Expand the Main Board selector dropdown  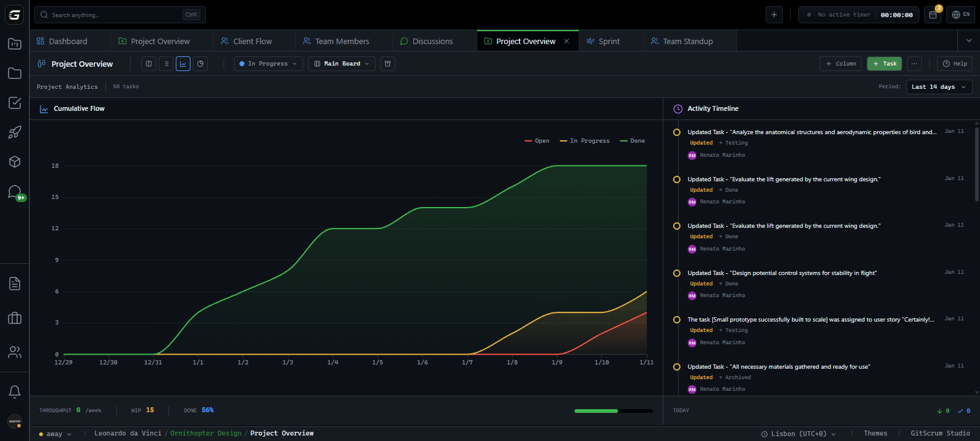(342, 64)
